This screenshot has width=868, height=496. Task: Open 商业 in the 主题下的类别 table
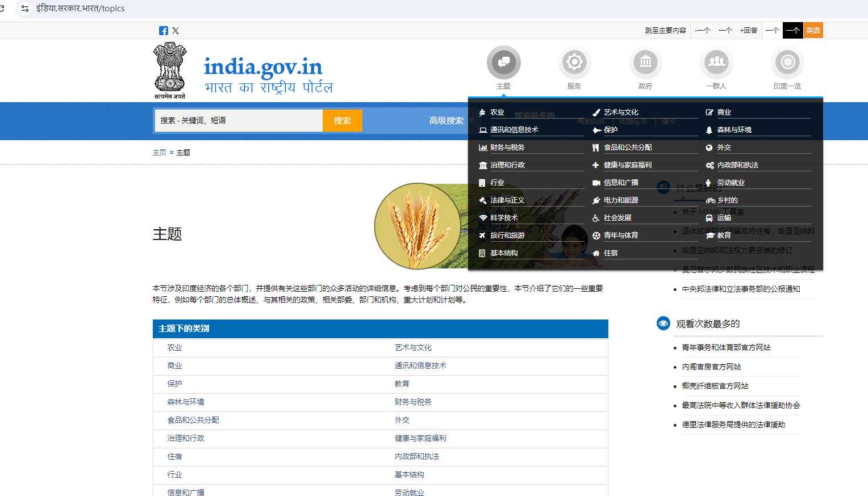point(174,366)
